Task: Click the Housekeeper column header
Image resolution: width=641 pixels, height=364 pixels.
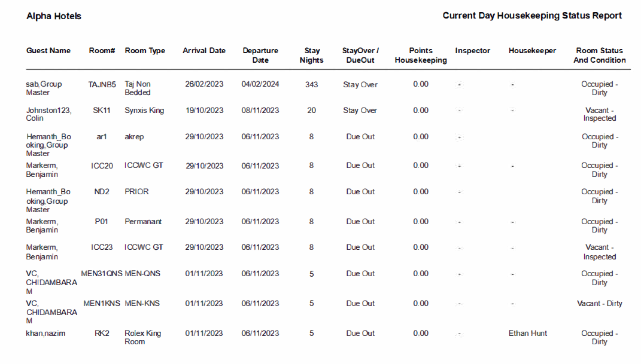Action: coord(532,51)
